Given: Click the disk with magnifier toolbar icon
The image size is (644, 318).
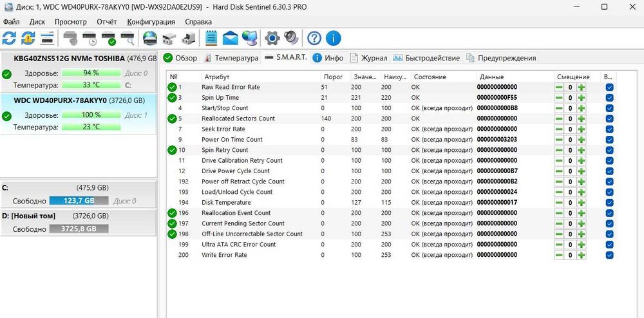Looking at the screenshot, I should click(x=128, y=39).
